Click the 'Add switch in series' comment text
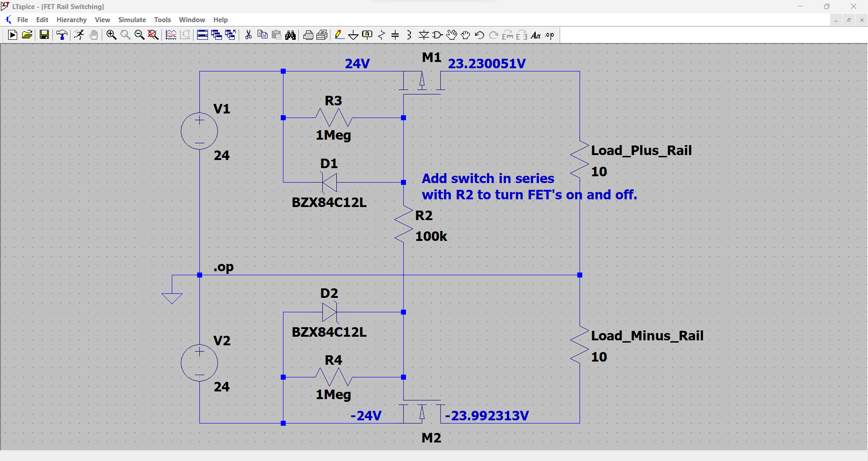The width and height of the screenshot is (868, 461). [488, 179]
